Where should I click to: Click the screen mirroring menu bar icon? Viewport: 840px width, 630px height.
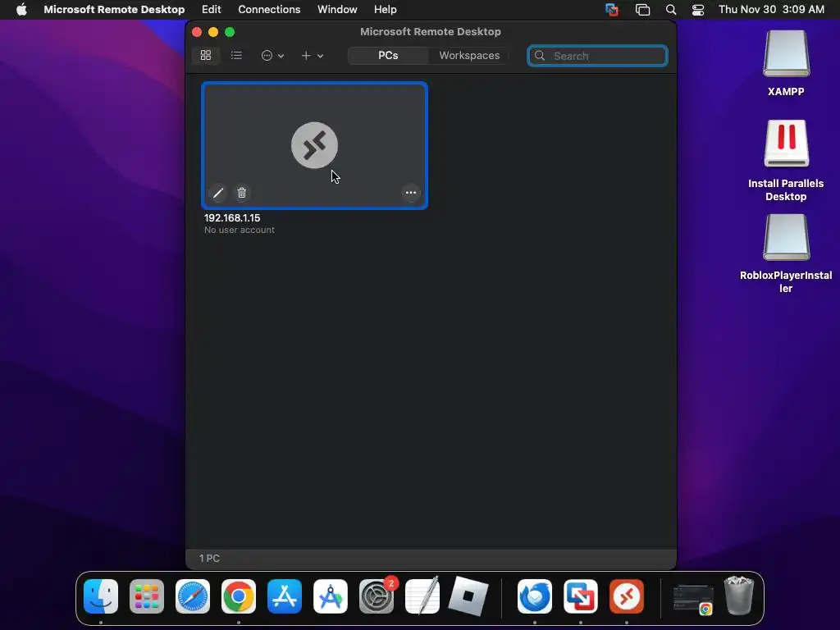(x=642, y=9)
